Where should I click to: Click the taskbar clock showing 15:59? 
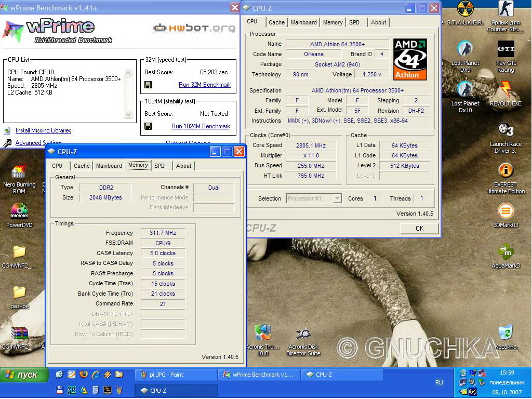pos(507,373)
